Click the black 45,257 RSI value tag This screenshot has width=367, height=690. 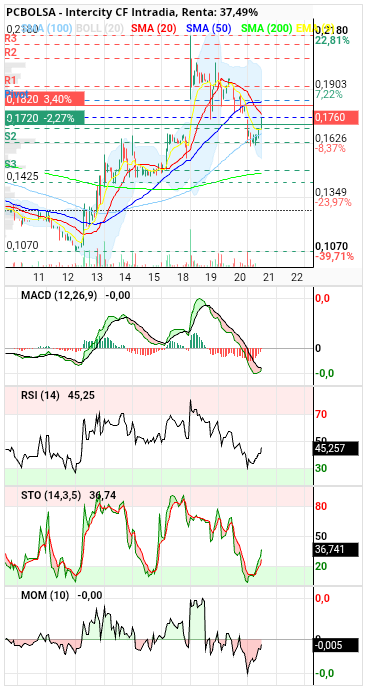tap(336, 448)
